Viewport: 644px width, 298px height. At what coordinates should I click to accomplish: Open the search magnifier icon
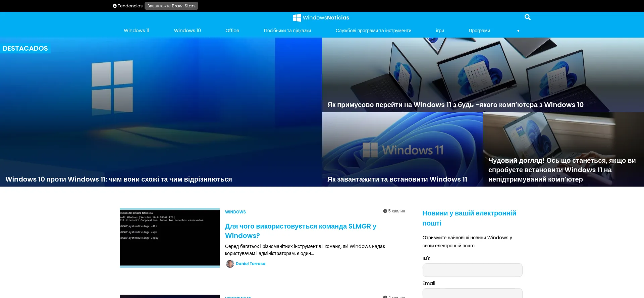[527, 17]
